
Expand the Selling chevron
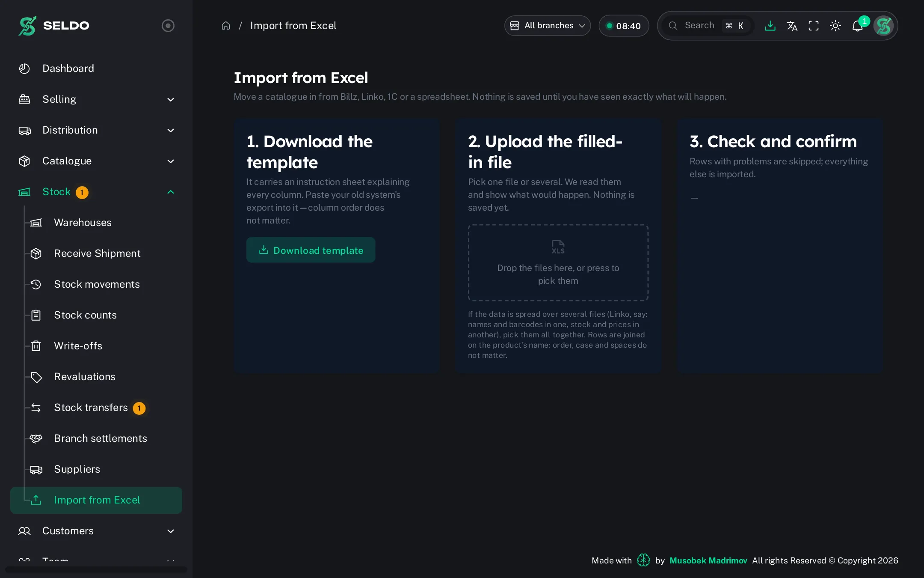click(171, 99)
